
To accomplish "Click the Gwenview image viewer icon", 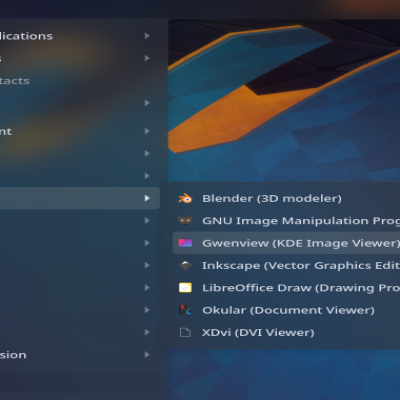I will point(185,243).
